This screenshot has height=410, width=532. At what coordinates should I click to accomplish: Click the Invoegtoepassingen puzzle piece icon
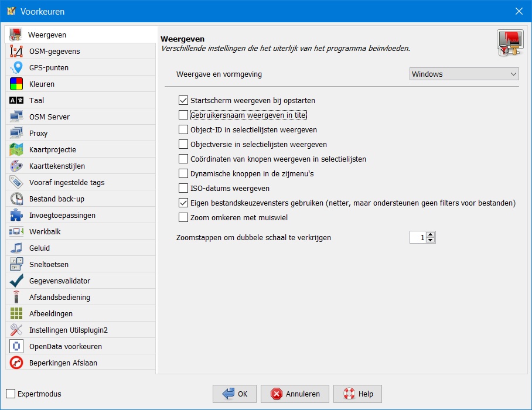(x=16, y=215)
